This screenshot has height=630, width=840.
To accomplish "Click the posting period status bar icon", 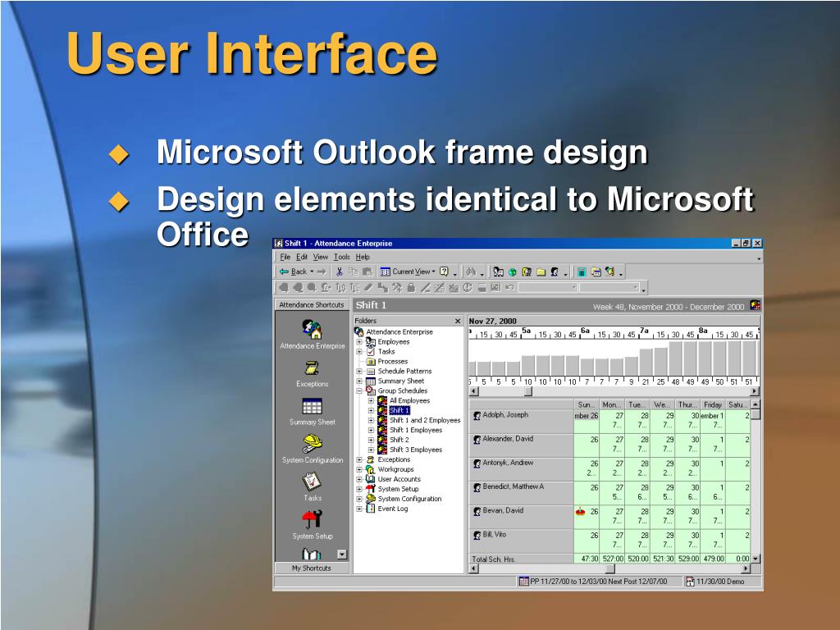I will [x=524, y=582].
